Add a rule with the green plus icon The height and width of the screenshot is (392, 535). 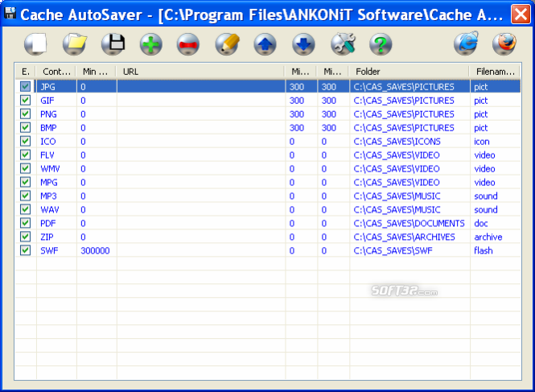150,44
